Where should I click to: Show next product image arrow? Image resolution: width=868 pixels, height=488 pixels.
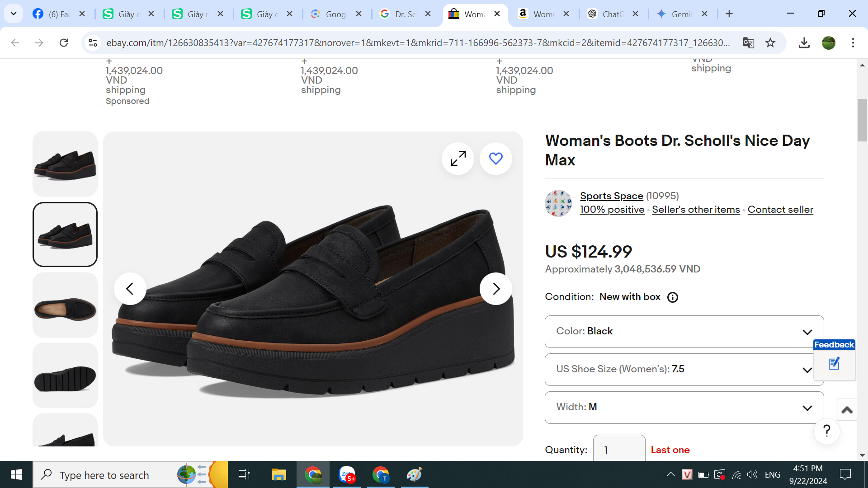tap(495, 289)
